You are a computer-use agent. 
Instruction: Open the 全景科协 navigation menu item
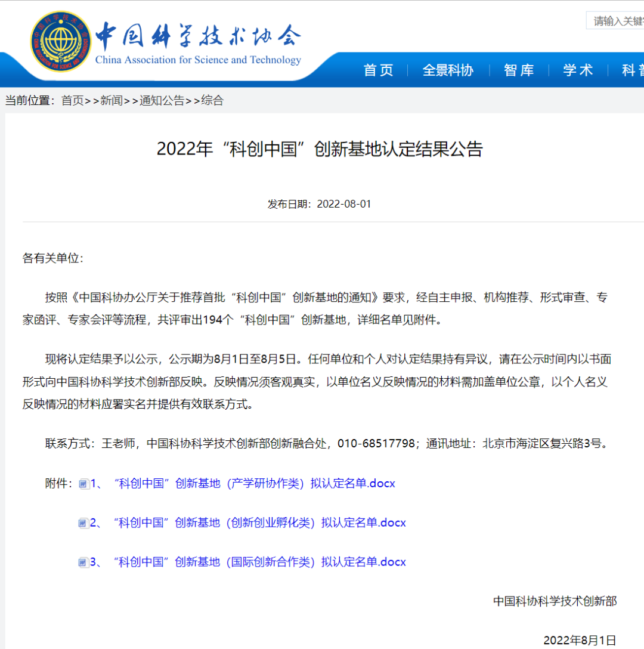pos(448,70)
